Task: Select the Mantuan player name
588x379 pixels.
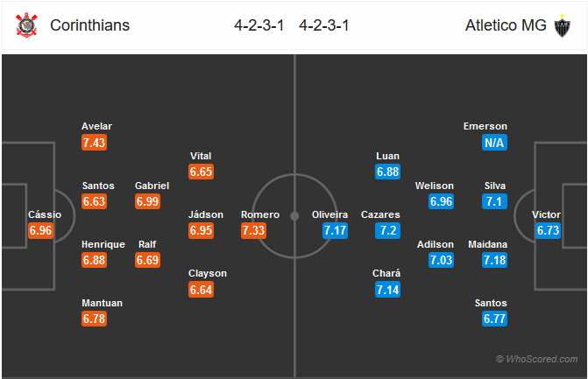Action: (x=102, y=303)
